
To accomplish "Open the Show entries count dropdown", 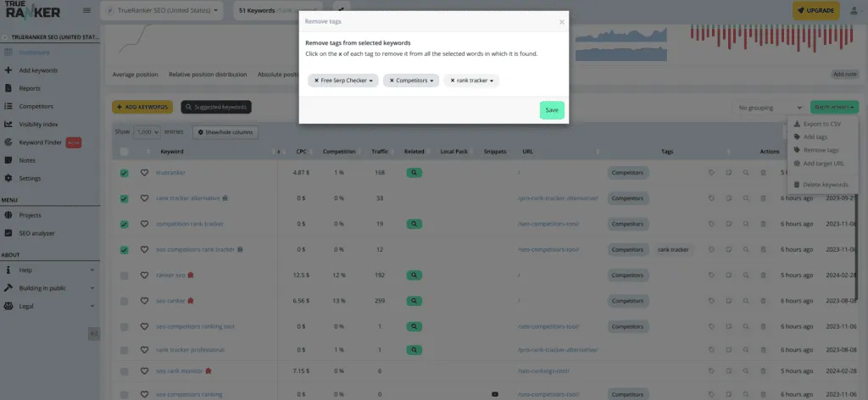I will tap(147, 132).
